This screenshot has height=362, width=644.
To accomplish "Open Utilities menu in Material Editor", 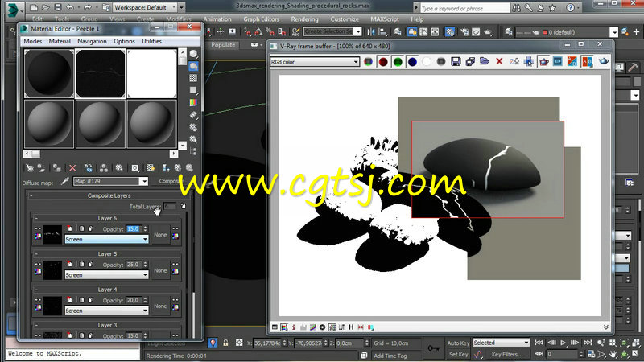I will tap(151, 42).
